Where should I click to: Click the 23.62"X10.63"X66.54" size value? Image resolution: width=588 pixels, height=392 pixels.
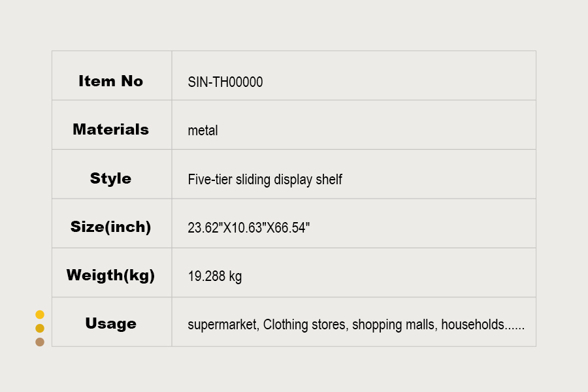coord(249,228)
